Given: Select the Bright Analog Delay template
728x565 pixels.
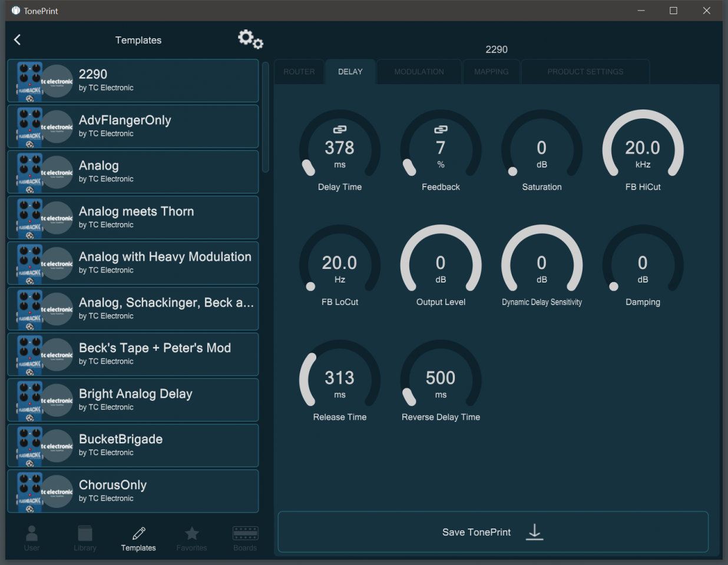Looking at the screenshot, I should click(x=133, y=400).
